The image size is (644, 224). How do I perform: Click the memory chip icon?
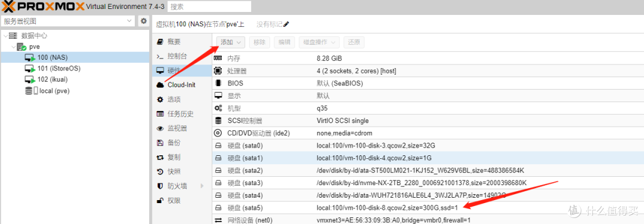click(x=218, y=59)
